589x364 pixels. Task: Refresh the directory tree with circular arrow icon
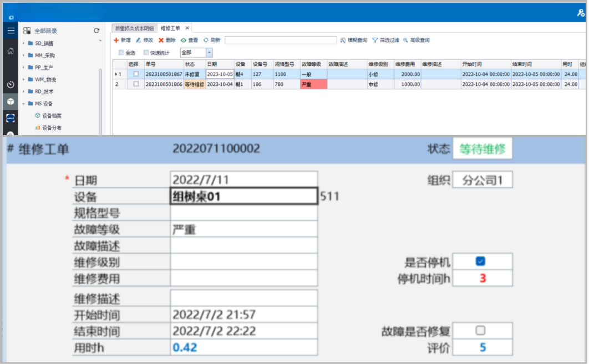coord(97,31)
